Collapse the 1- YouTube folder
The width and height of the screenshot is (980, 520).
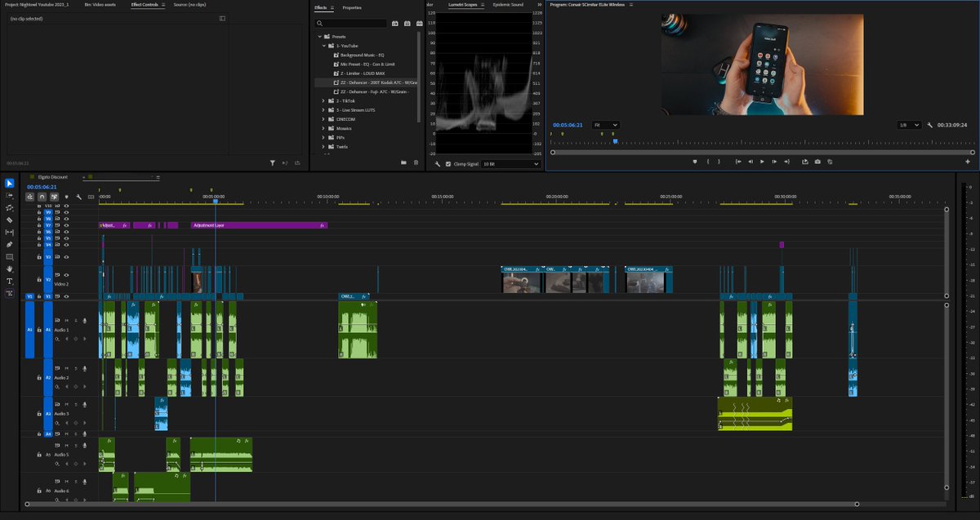(323, 46)
